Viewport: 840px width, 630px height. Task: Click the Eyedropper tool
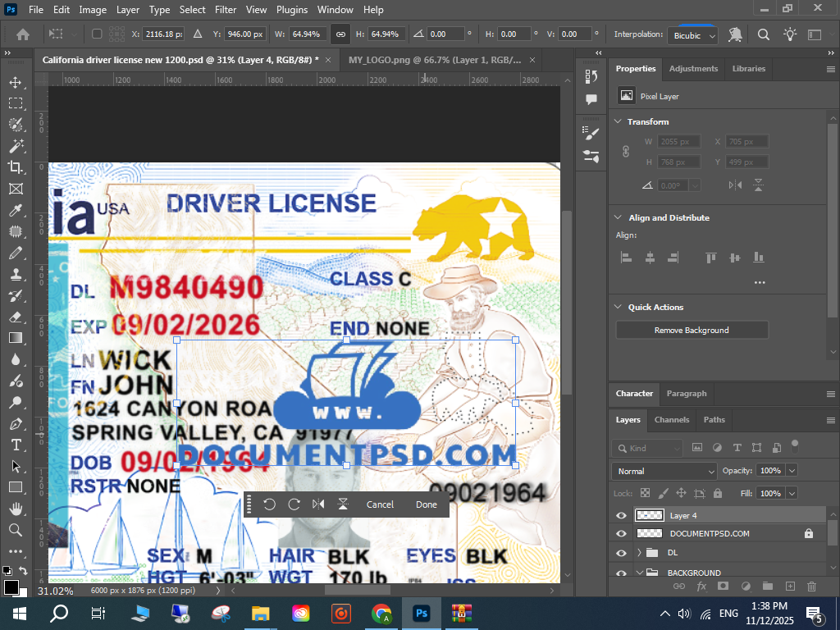tap(16, 210)
